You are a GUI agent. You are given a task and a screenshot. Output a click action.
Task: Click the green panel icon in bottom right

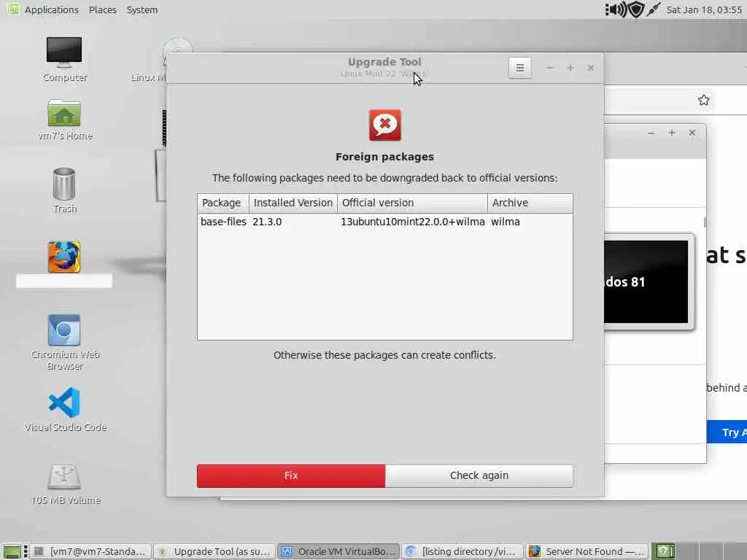(664, 551)
